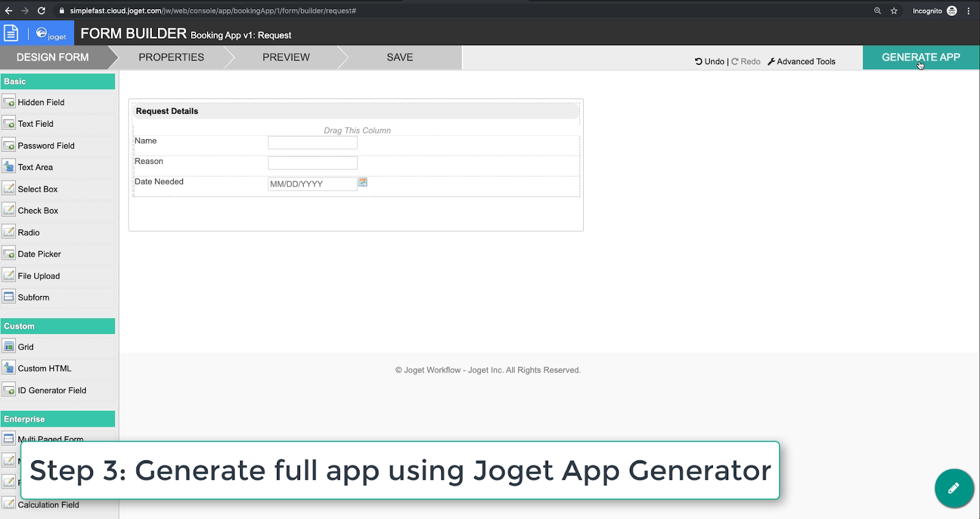Click the Custom HTML label
Screen dimensions: 980x519
(45, 368)
